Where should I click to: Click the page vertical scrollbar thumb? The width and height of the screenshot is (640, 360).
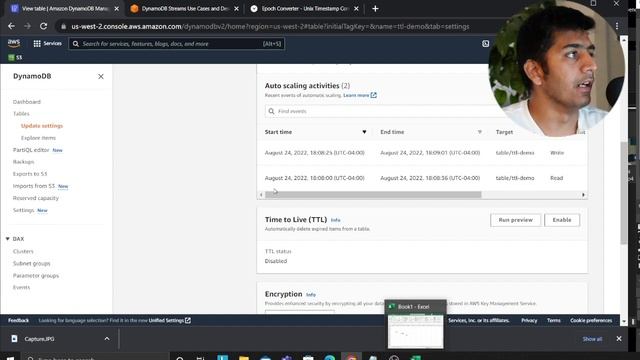[623, 193]
